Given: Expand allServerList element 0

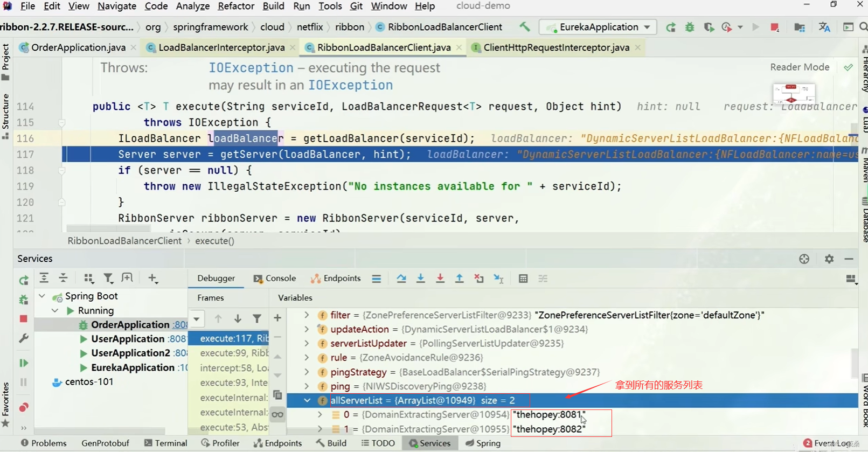Looking at the screenshot, I should coord(320,415).
